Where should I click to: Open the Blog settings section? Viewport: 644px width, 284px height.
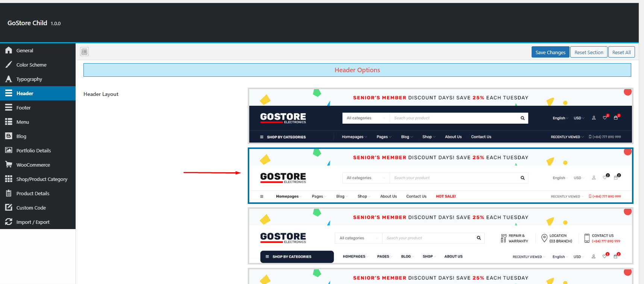[21, 136]
